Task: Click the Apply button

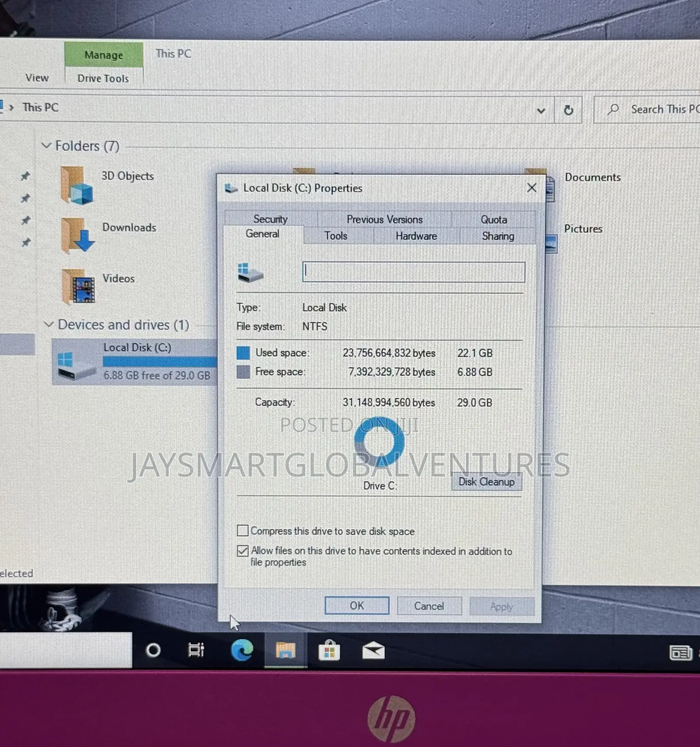Action: 502,607
